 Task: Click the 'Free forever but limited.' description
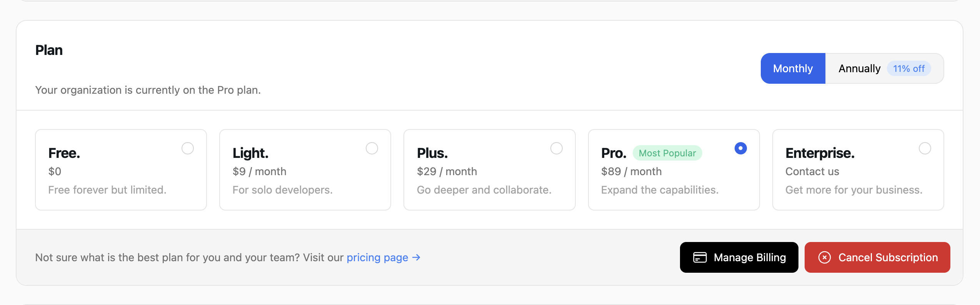point(107,190)
